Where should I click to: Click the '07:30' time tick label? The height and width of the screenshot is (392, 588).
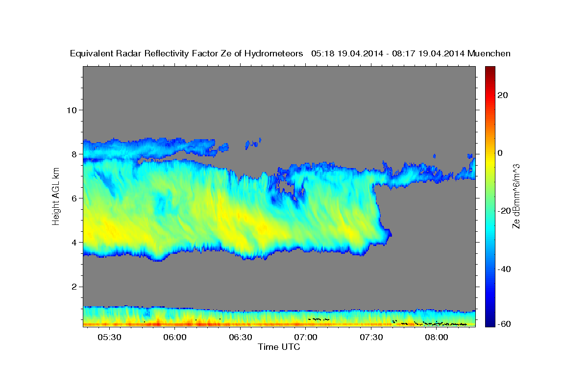(371, 338)
